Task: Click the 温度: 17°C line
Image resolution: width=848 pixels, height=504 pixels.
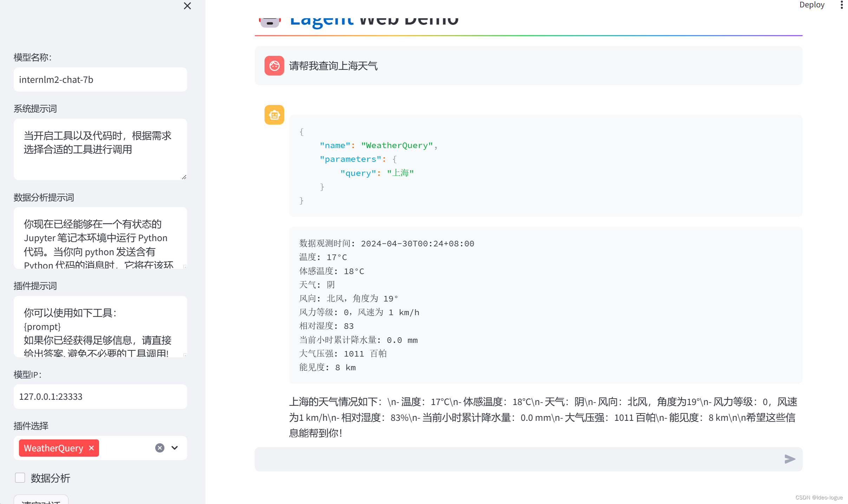Action: [x=323, y=257]
